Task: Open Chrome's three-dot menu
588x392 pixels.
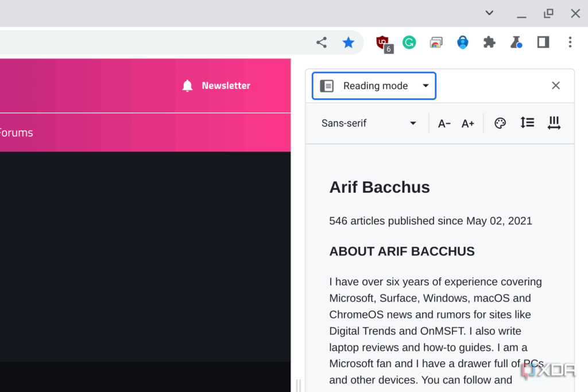Action: tap(570, 42)
